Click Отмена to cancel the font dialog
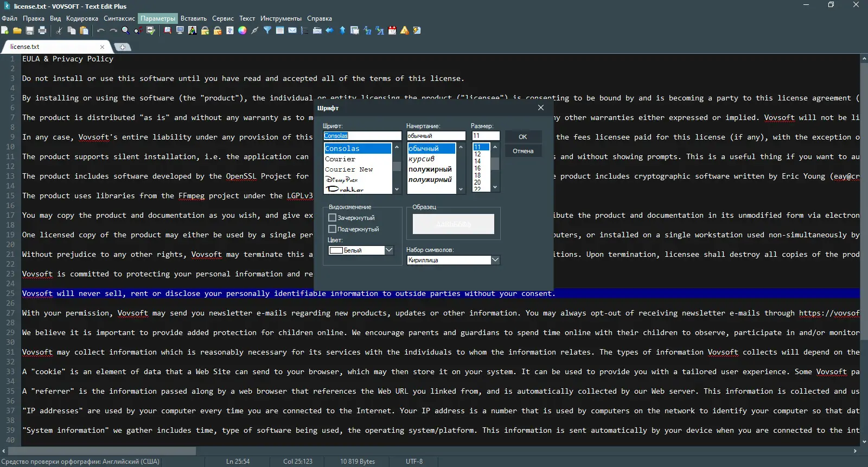 tap(523, 151)
